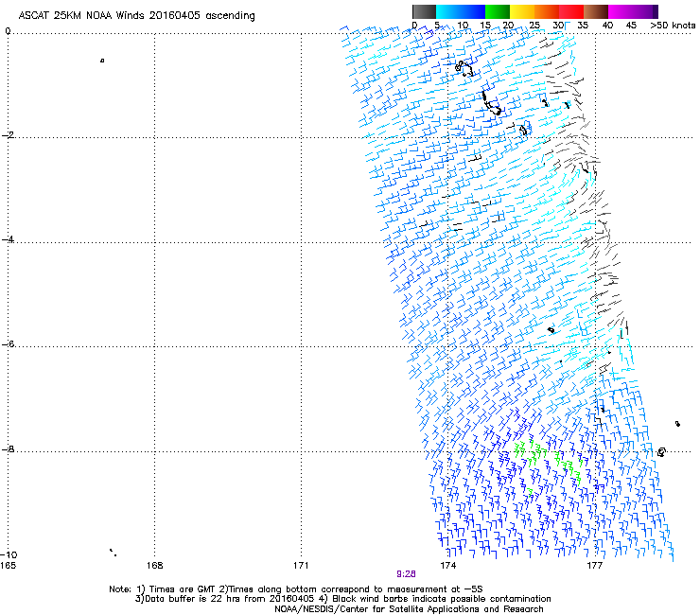
Task: Click the title 'ASCAT 25KM NOAA Winds 20160405 ascending'
Action: [136, 15]
